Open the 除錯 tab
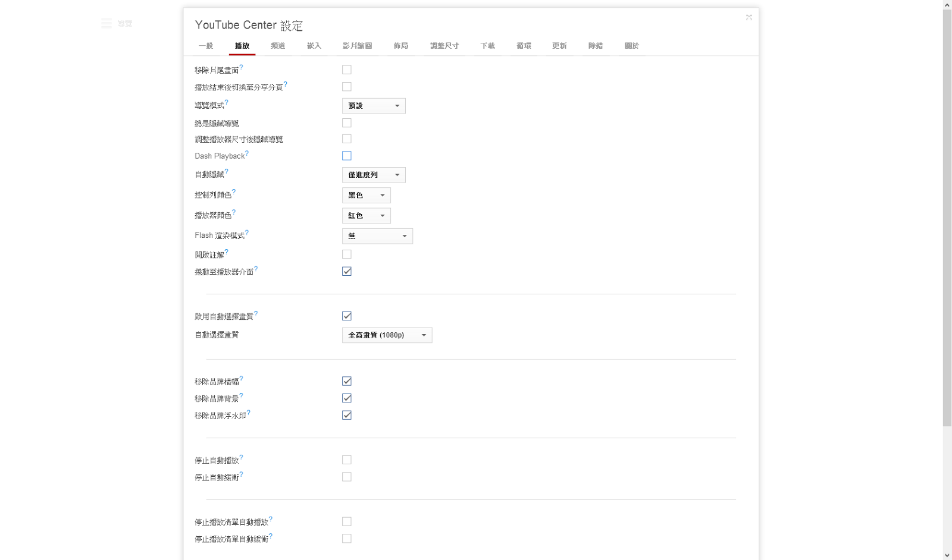Screen dimensions: 952x560 [x=596, y=46]
